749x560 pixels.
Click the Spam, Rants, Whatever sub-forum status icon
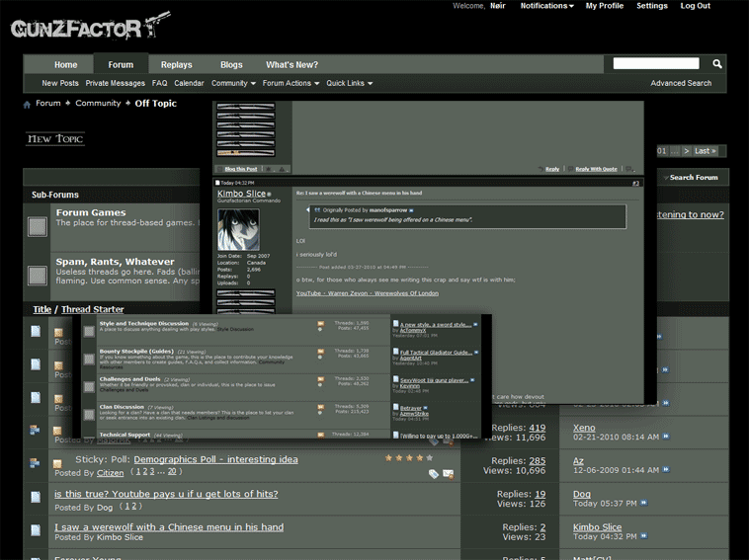click(38, 276)
